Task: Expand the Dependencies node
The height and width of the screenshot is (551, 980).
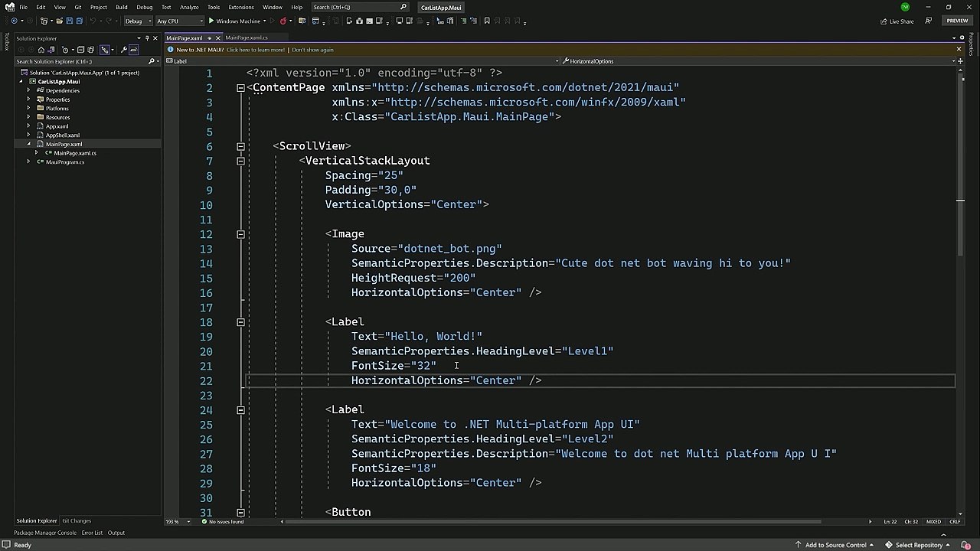Action: tap(29, 90)
